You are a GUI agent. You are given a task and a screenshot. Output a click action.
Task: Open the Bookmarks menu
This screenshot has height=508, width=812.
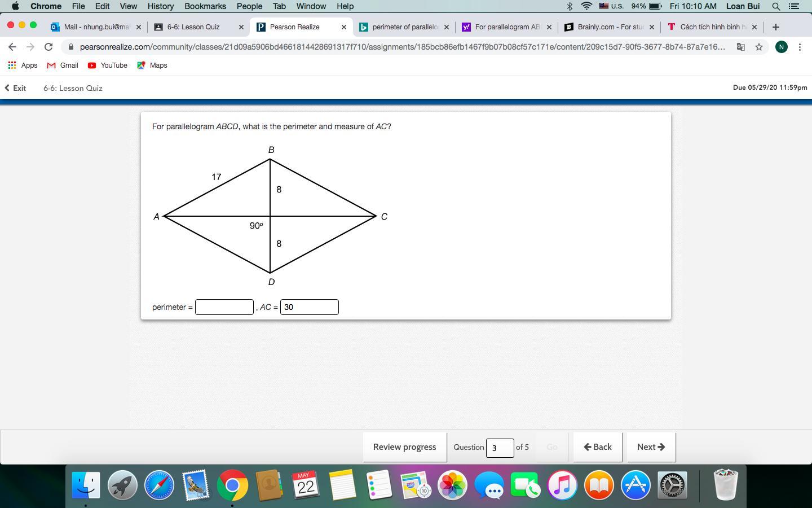[205, 6]
